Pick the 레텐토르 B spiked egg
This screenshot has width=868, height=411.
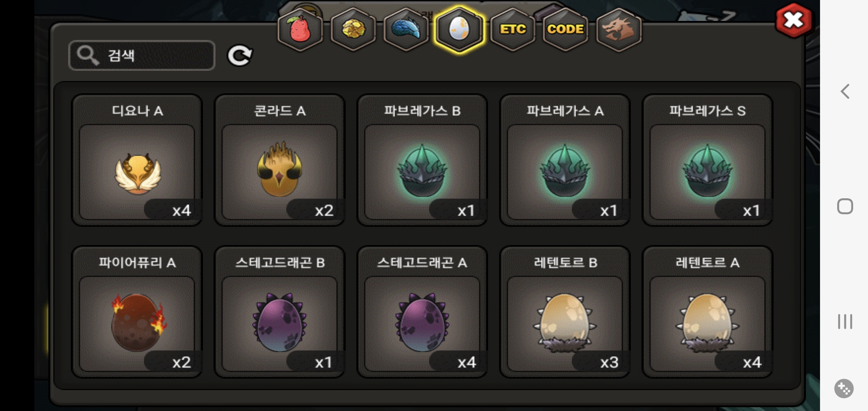tap(565, 312)
